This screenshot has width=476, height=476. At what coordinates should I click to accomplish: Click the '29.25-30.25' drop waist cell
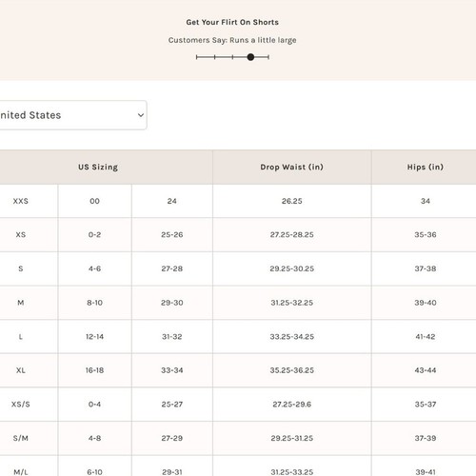click(292, 268)
